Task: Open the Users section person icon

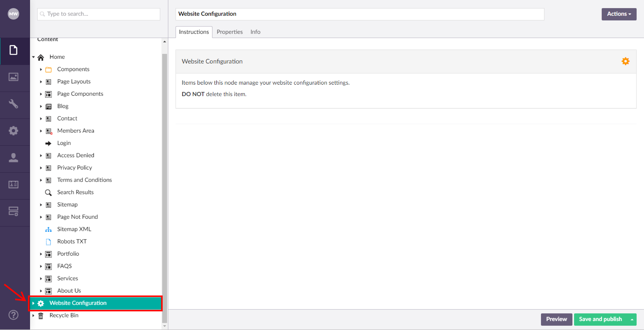Action: coord(13,158)
